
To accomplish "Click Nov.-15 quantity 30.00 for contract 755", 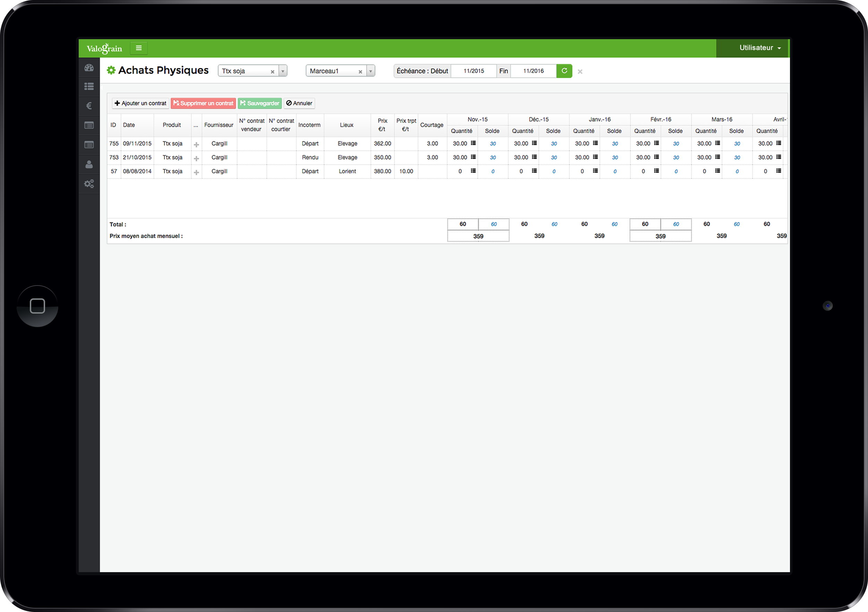I will tap(460, 143).
